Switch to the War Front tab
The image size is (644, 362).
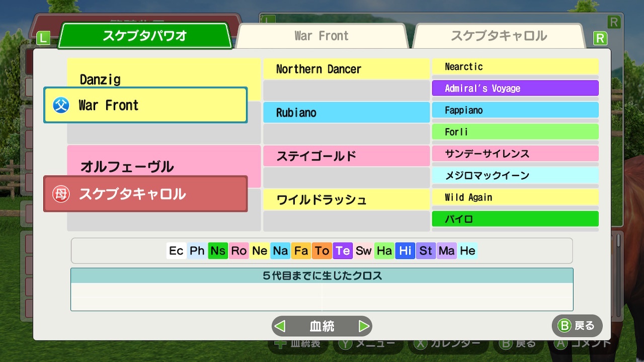(x=321, y=36)
